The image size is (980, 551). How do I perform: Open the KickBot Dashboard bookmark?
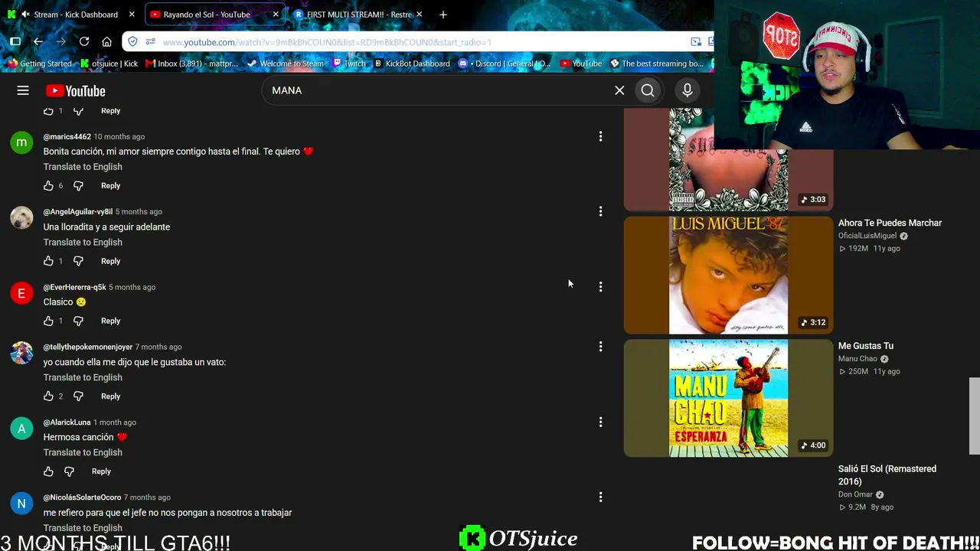[412, 64]
